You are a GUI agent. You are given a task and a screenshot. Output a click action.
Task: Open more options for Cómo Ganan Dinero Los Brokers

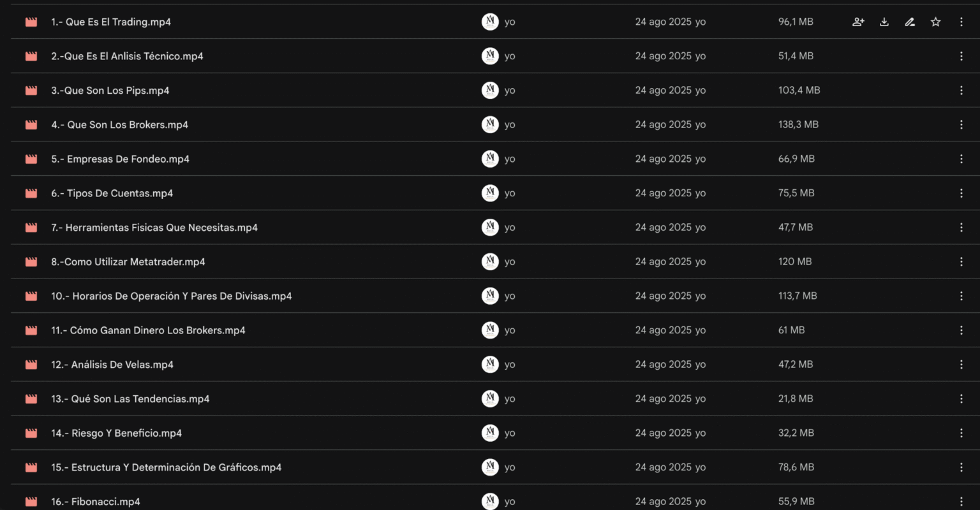[961, 330]
